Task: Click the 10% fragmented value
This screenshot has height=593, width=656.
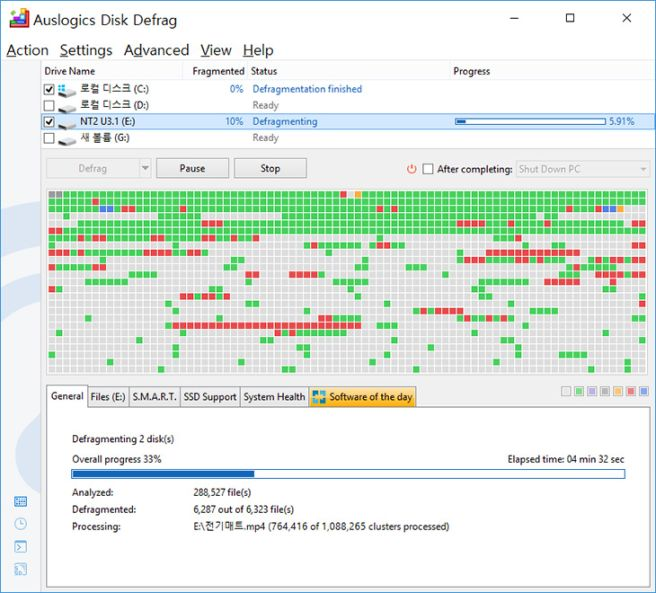Action: click(234, 121)
